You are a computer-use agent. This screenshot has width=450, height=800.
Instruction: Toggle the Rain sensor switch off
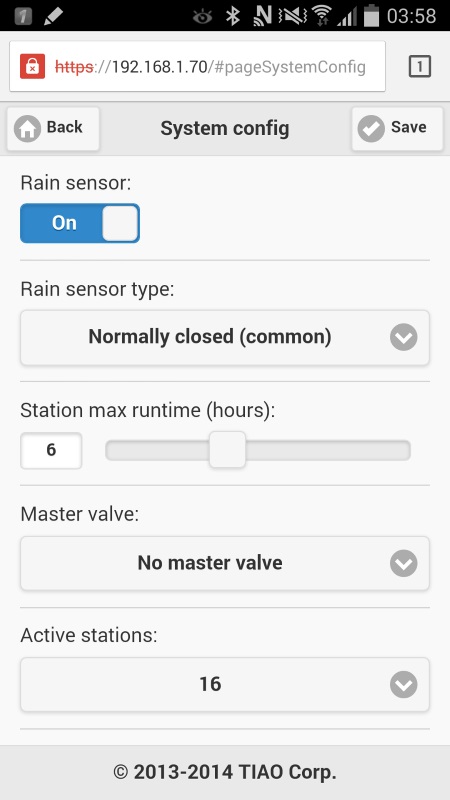coord(80,223)
